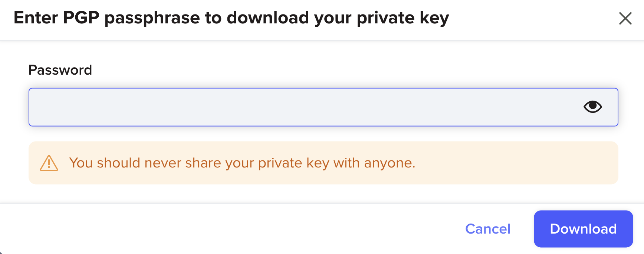The image size is (644, 254).
Task: Place the cursor in the passphrase text box
Action: click(323, 107)
